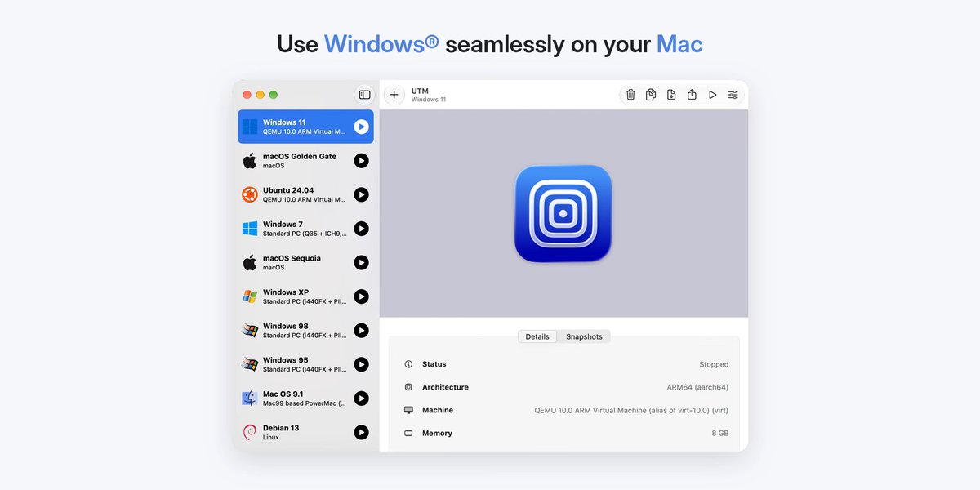Open VM settings sliders icon

[x=733, y=95]
